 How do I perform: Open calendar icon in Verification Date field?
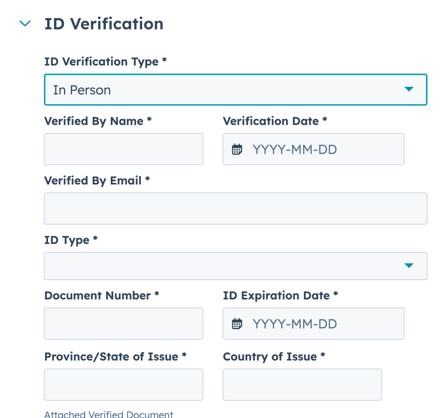[x=237, y=149]
